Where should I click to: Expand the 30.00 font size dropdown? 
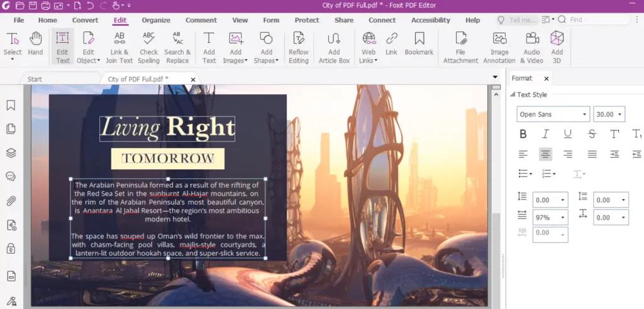[x=609, y=115]
